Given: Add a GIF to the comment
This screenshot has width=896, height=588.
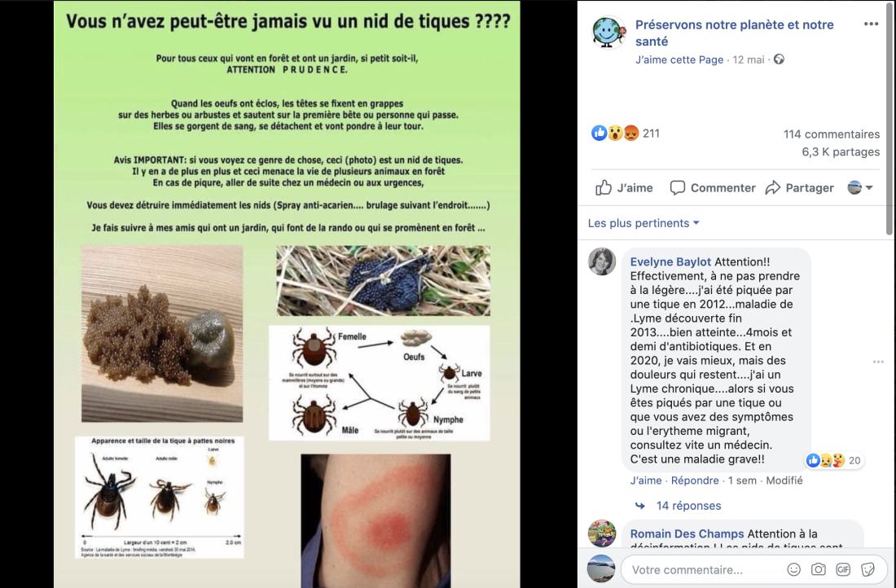Looking at the screenshot, I should (x=843, y=569).
